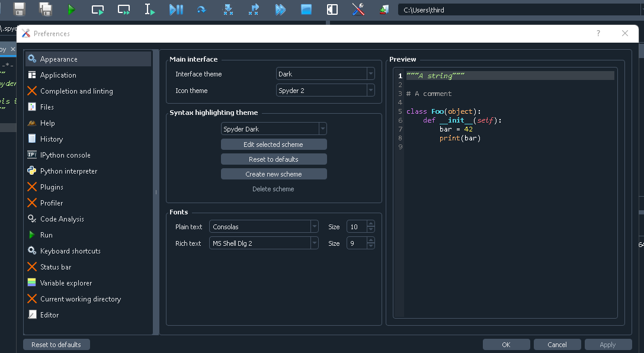644x353 pixels.
Task: Open Code Analysis preferences
Action: 88,219
